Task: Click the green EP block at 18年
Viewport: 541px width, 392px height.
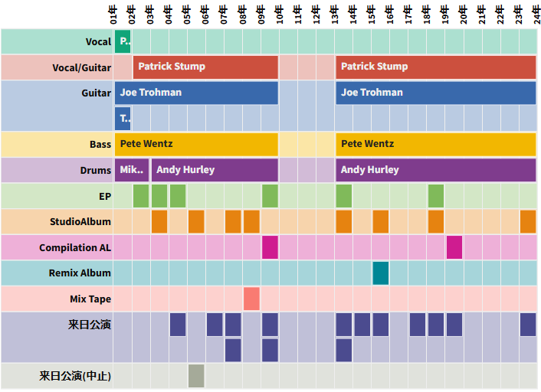Action: [x=436, y=196]
